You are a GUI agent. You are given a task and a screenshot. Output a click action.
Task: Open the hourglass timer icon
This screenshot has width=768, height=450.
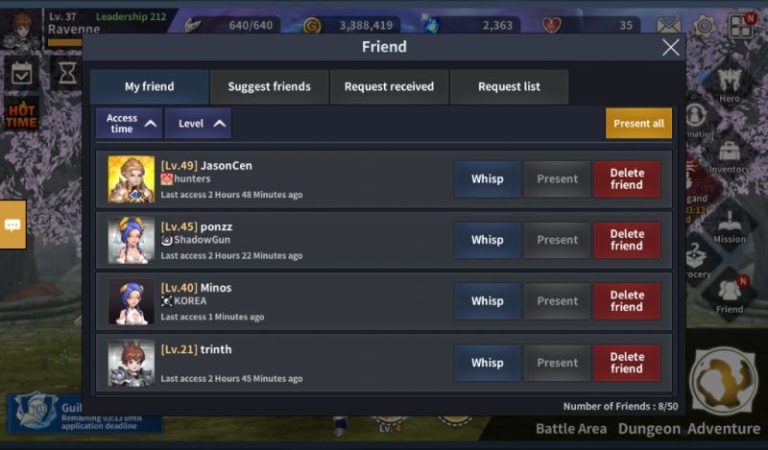tap(67, 73)
